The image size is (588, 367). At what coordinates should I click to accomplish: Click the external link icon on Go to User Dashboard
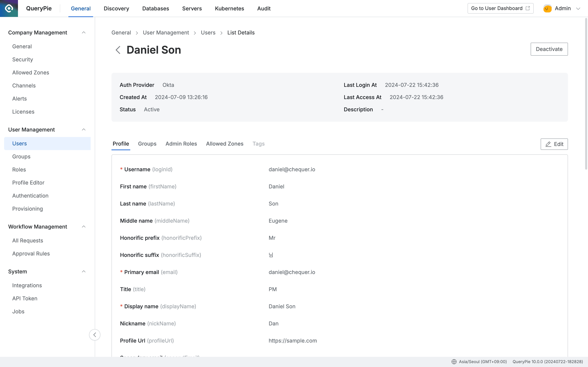coord(528,8)
